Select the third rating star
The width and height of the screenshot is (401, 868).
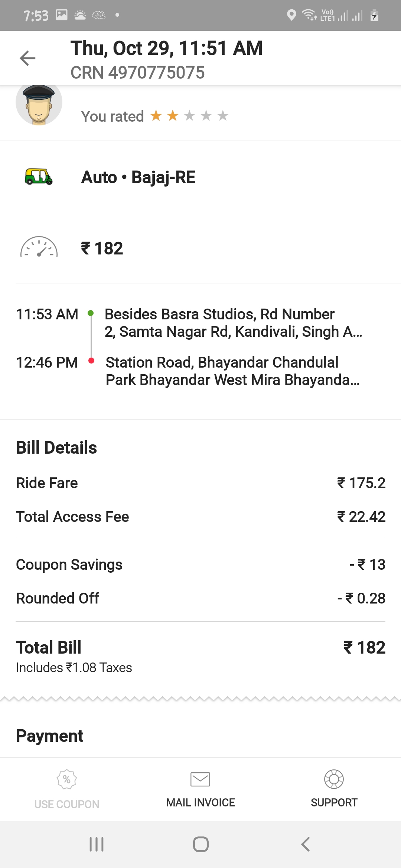[x=189, y=116]
